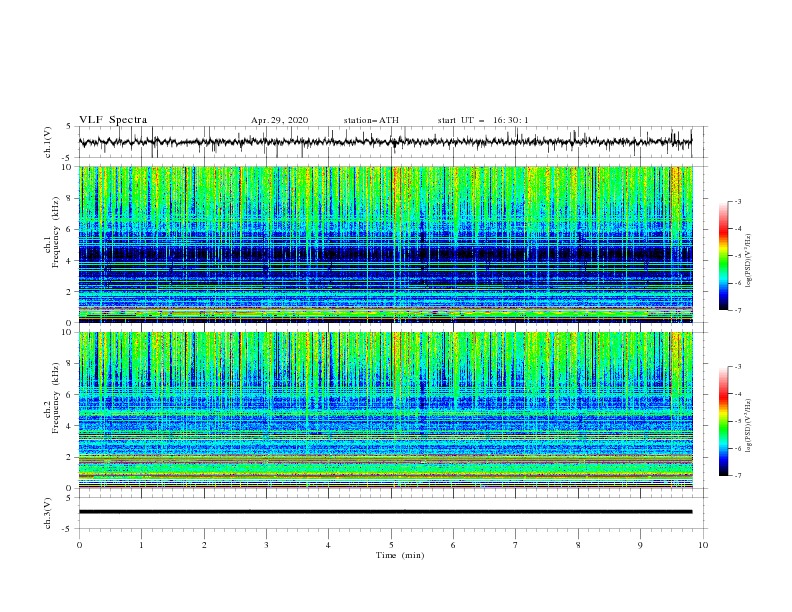
Task: Click the "ch.1 Frequency (kHz)" axis label
Action: click(x=51, y=232)
